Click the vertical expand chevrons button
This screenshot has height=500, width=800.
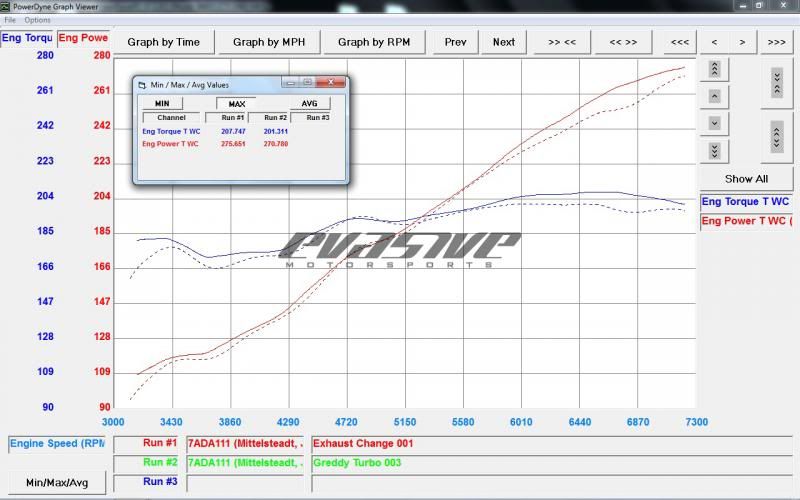coord(777,137)
